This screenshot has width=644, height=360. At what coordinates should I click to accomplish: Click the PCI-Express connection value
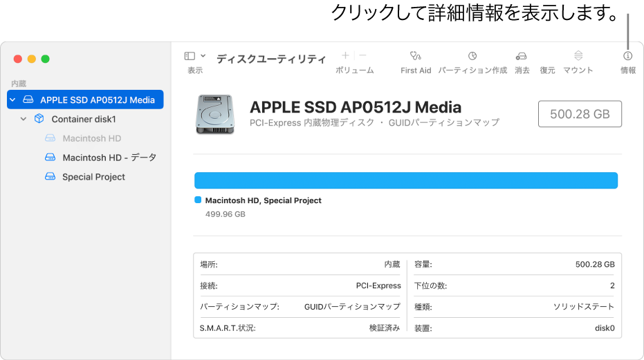[x=378, y=285]
